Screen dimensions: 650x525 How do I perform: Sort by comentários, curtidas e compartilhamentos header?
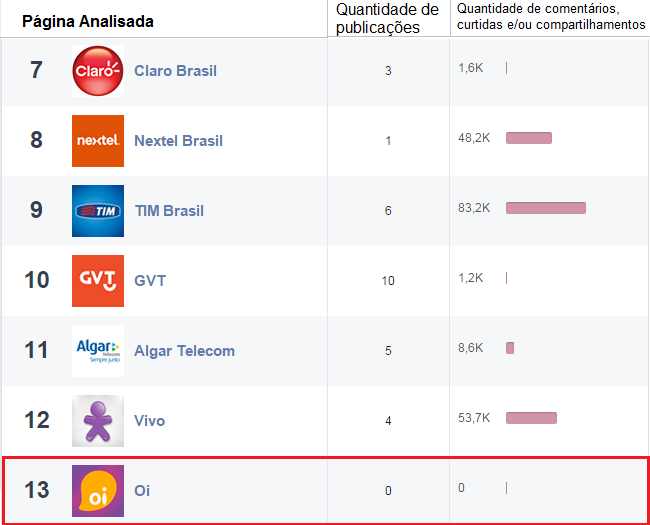coord(551,17)
